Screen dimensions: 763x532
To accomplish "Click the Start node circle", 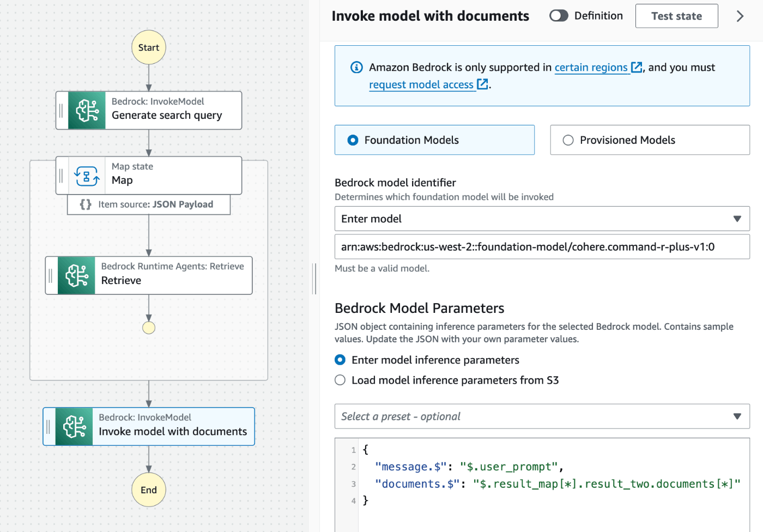I will point(149,47).
